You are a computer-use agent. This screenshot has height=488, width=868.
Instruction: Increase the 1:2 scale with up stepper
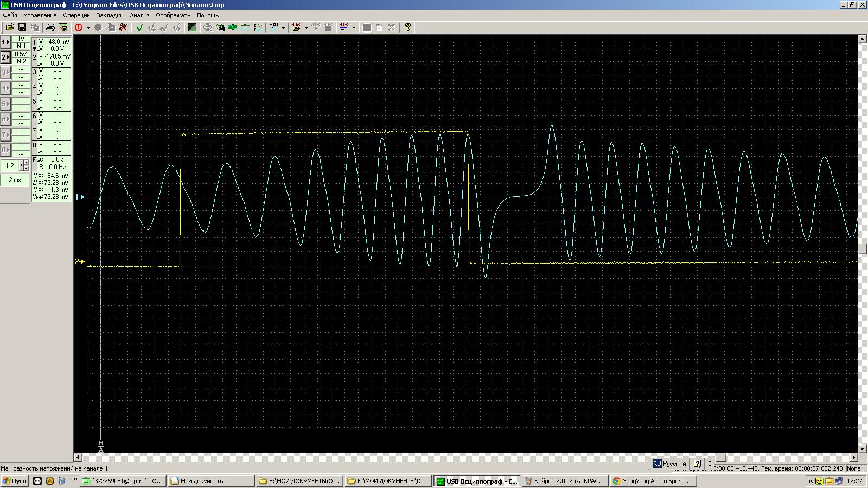pos(25,163)
